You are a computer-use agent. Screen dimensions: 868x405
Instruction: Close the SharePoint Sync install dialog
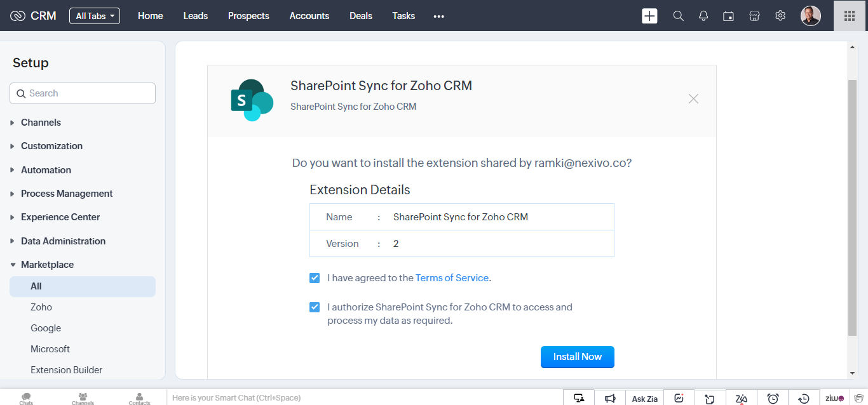click(693, 98)
